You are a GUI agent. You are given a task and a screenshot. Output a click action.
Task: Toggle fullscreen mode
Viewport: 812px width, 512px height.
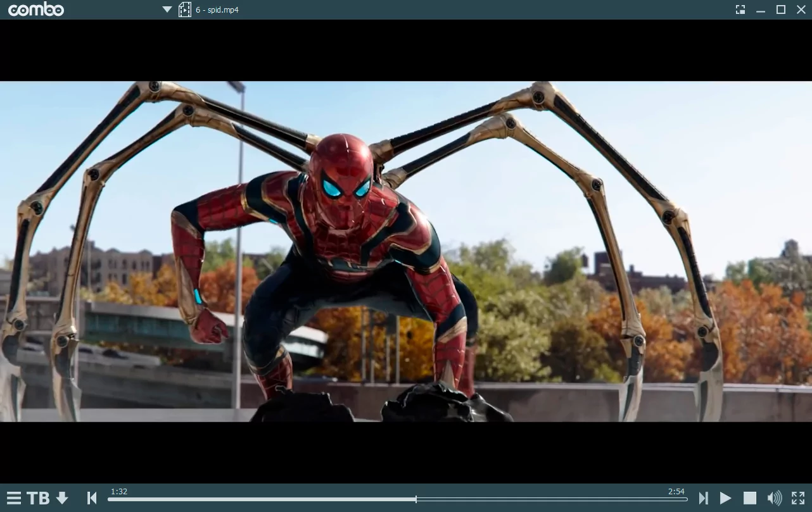coord(798,498)
